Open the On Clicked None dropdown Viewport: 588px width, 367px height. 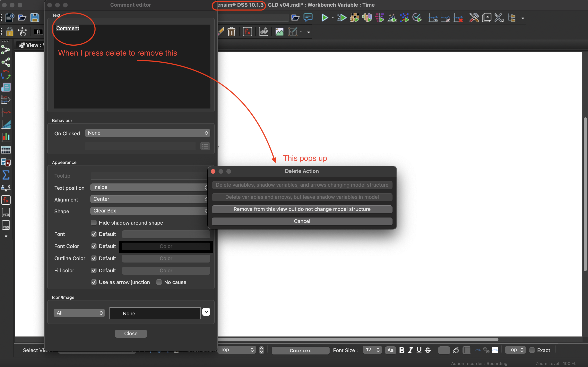(147, 133)
